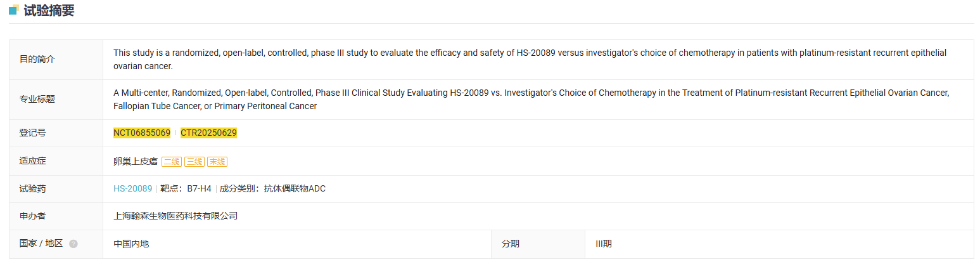The height and width of the screenshot is (262, 980).
Task: Click the 专业标题 row label
Action: (37, 99)
